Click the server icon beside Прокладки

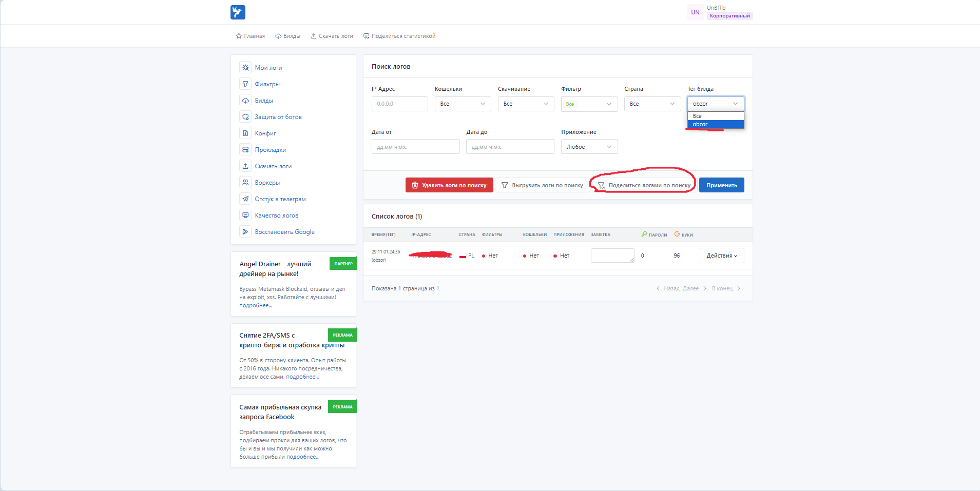[245, 150]
